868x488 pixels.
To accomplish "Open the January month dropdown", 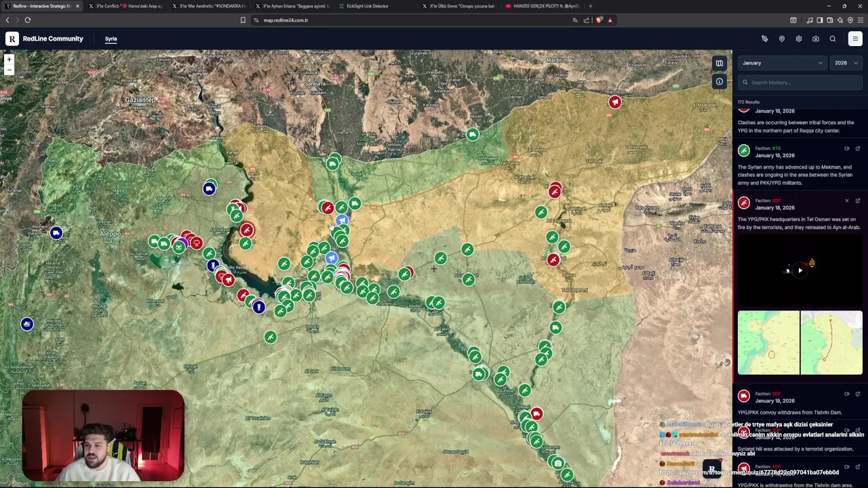I will click(x=782, y=63).
